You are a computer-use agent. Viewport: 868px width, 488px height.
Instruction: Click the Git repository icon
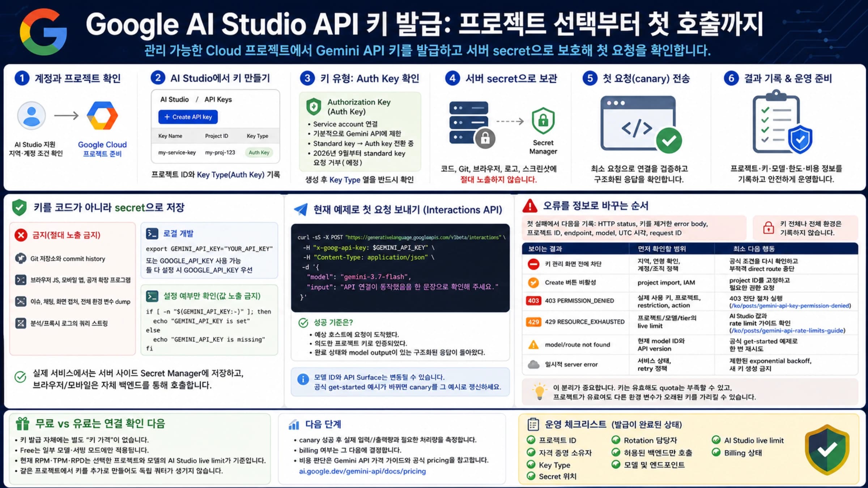[21, 258]
